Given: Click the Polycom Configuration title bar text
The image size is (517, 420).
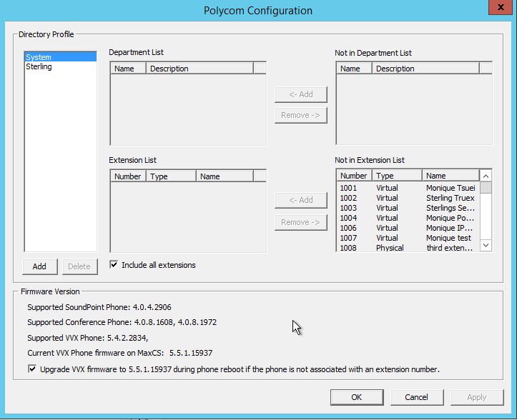Looking at the screenshot, I should coord(258,11).
